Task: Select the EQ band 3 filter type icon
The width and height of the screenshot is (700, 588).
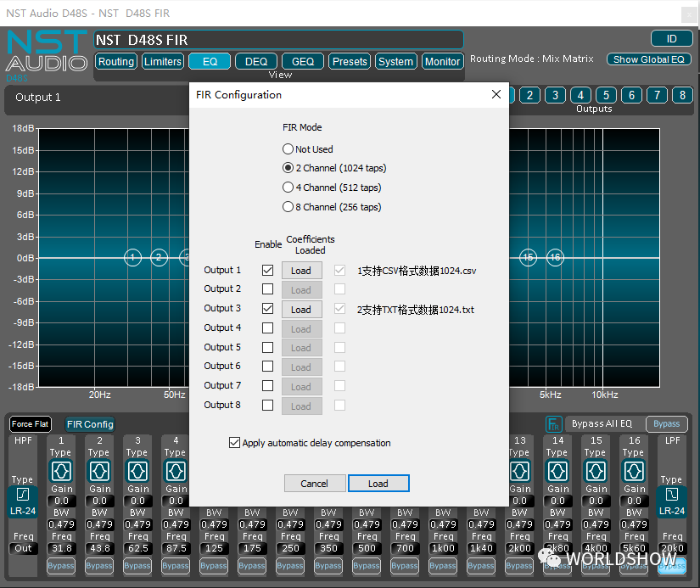Action: click(x=137, y=471)
